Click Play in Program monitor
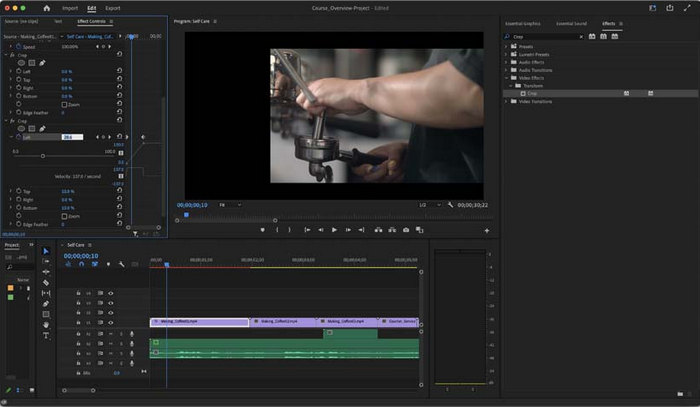The height and width of the screenshot is (407, 700). coord(334,230)
